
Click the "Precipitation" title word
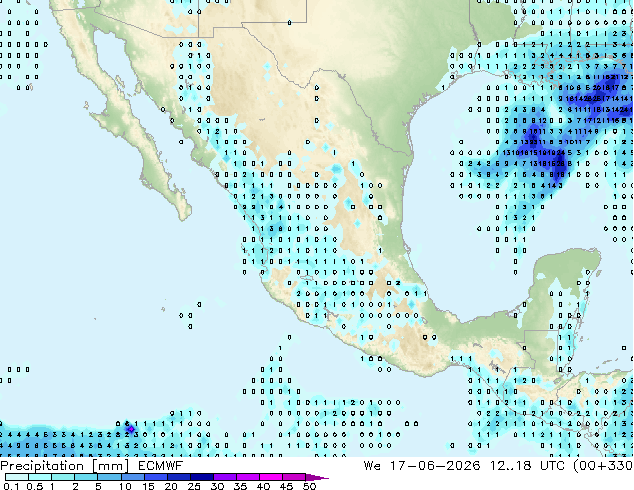click(x=42, y=466)
